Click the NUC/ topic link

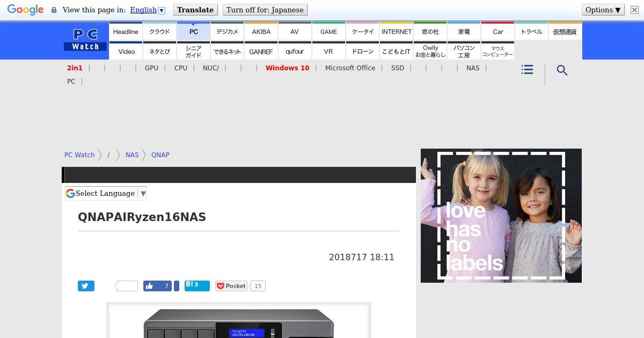[x=211, y=68]
